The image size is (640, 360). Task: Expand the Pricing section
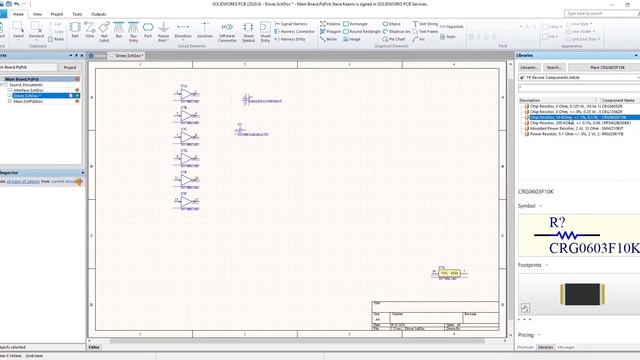click(539, 335)
